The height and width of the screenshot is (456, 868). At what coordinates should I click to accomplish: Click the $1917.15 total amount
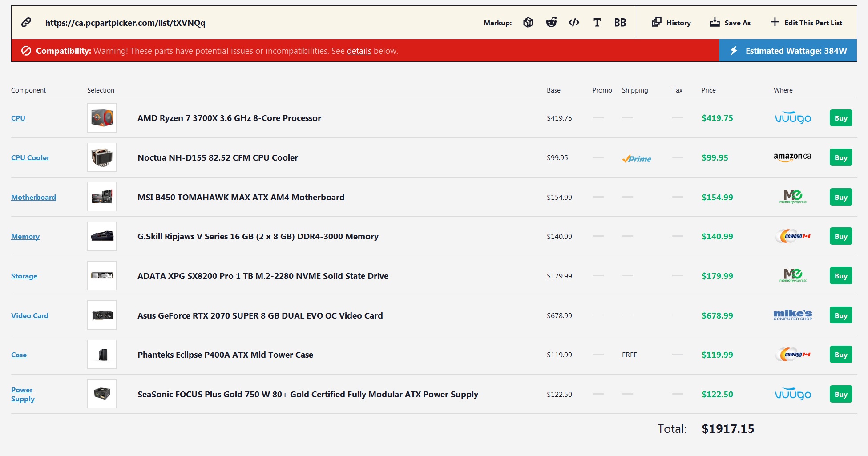[728, 429]
